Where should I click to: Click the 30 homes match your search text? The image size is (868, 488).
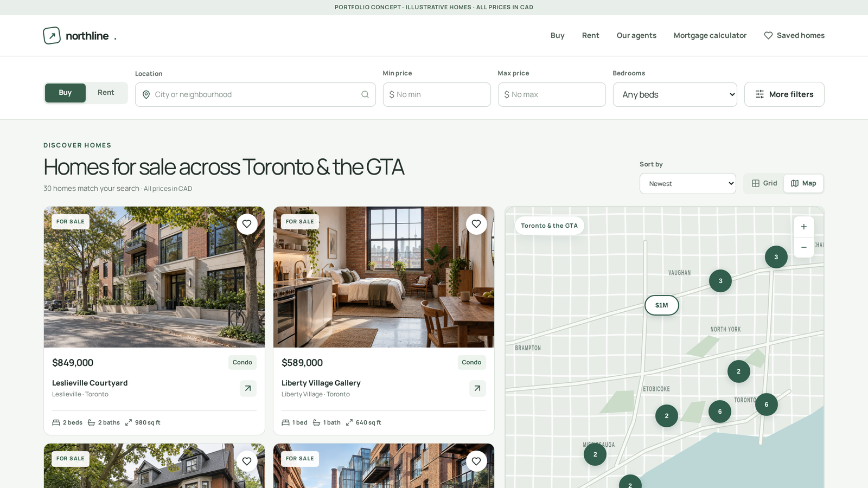pos(91,188)
